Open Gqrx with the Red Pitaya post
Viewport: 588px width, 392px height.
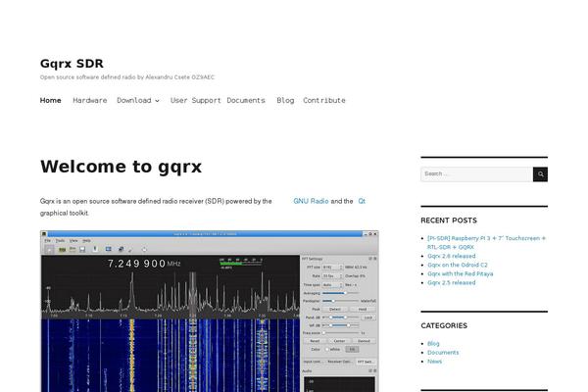(x=461, y=273)
